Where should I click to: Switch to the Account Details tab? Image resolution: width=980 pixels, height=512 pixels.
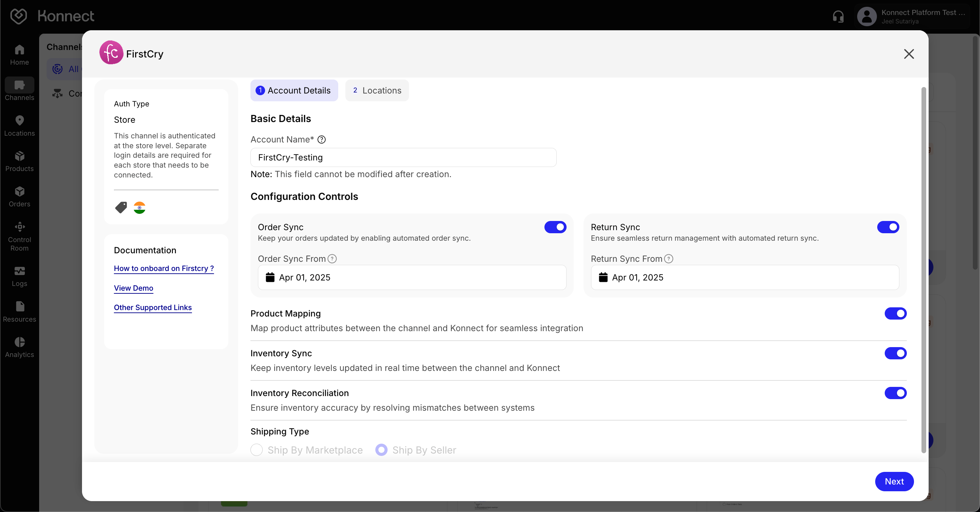click(294, 90)
